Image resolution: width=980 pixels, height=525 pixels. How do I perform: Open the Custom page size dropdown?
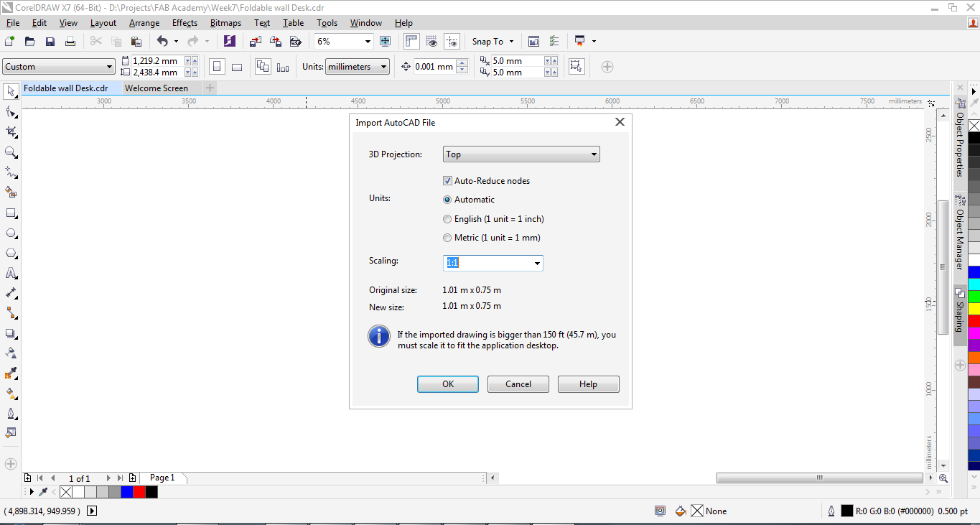tap(59, 67)
